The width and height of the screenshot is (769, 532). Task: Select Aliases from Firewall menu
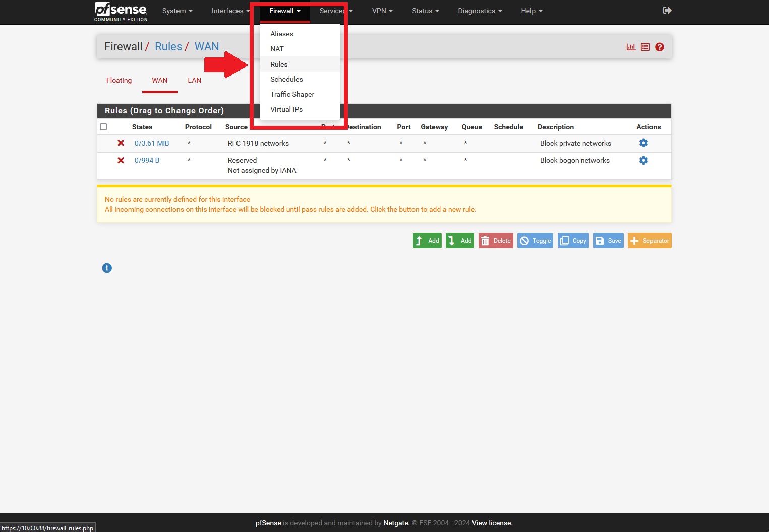pos(300,34)
